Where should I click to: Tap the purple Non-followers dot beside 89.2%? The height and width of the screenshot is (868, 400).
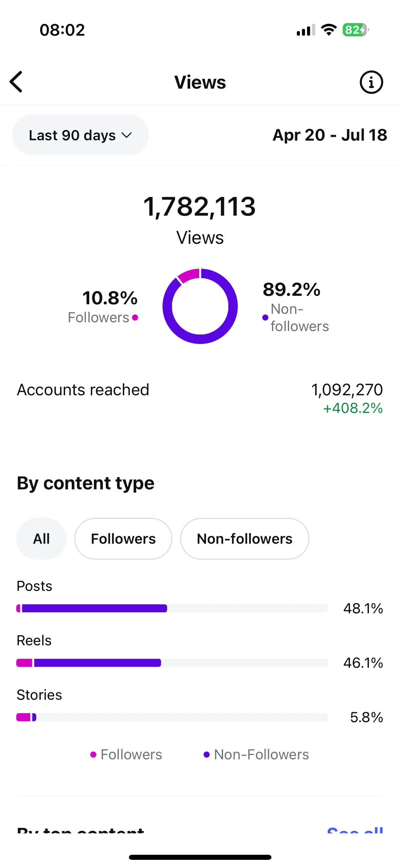coord(265,318)
